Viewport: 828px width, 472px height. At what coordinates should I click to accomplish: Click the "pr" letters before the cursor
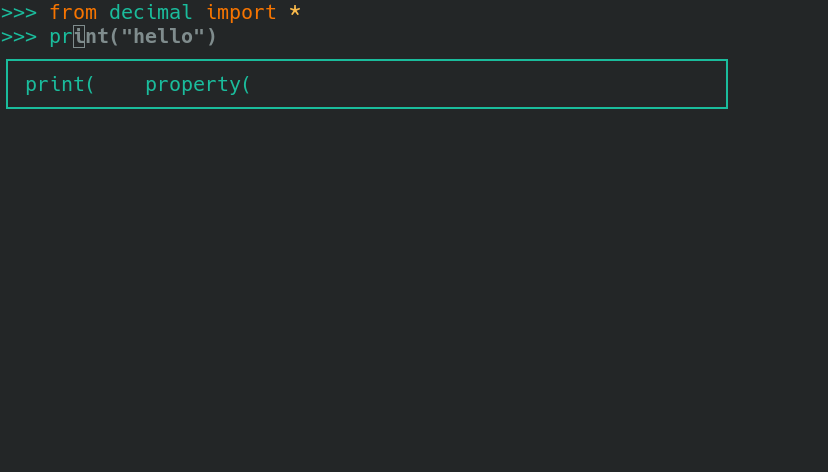[x=61, y=37]
